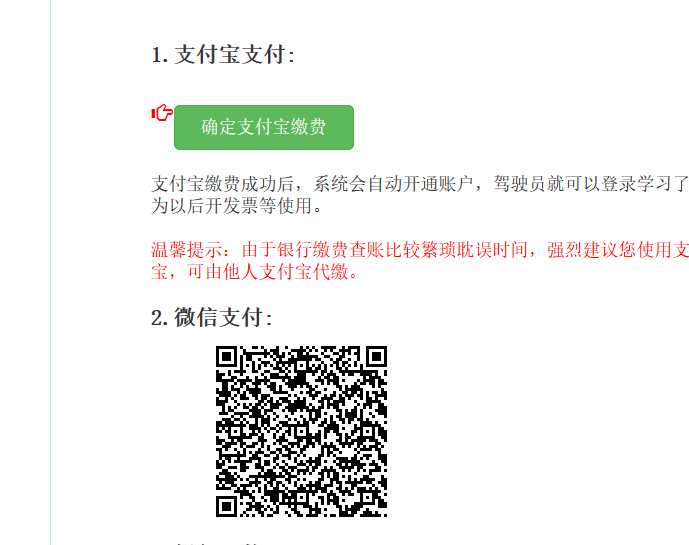Click the 2. 微信支付 heading
Screen dimensions: 689x545
pyautogui.click(x=212, y=317)
